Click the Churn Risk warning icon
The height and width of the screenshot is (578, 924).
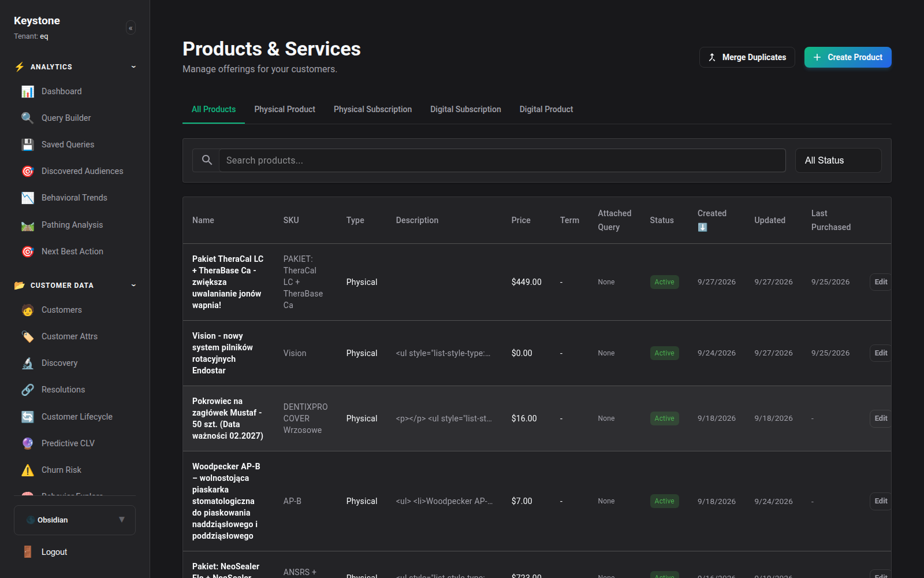(x=28, y=470)
